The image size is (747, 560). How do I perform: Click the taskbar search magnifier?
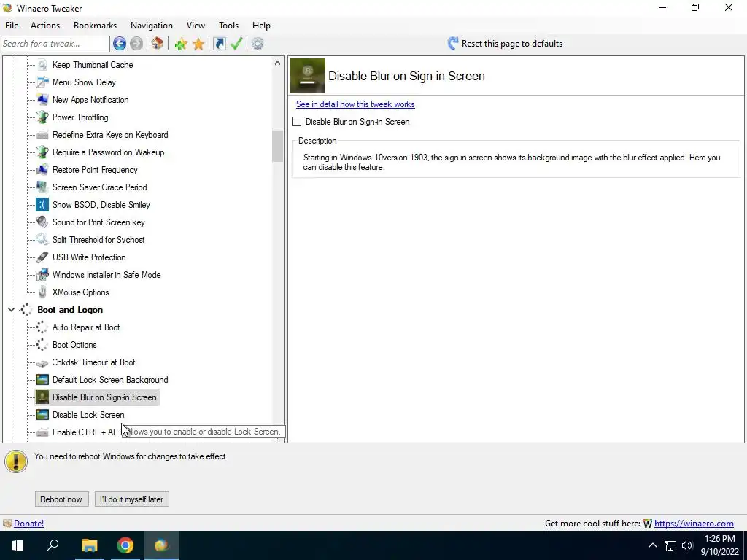[x=53, y=545]
